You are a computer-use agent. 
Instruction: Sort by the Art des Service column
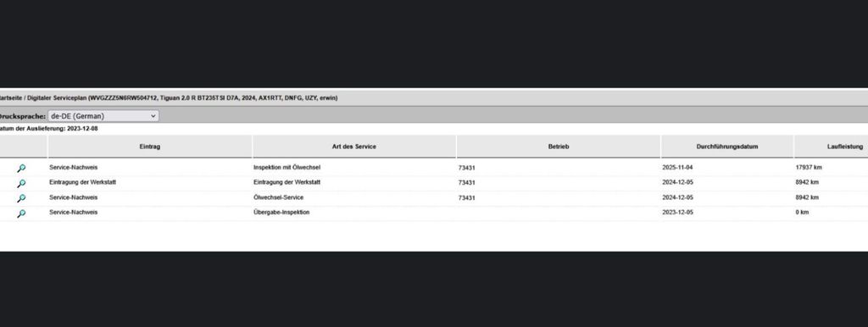tap(354, 147)
